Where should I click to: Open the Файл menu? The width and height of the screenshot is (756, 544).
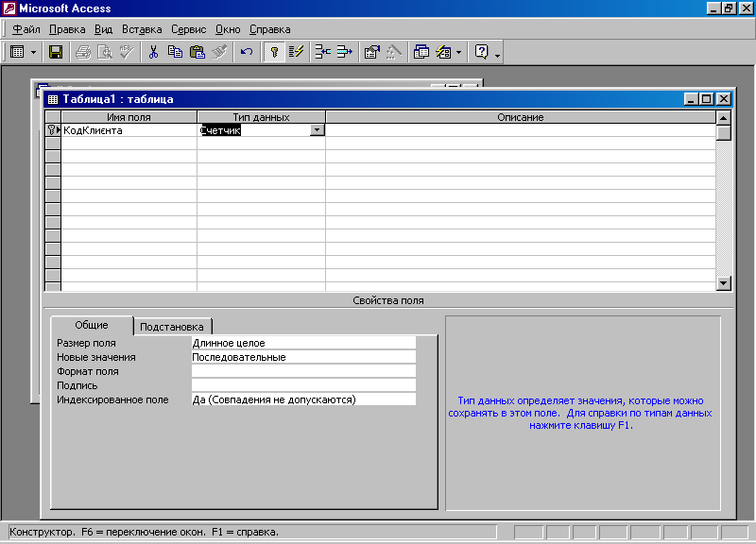pyautogui.click(x=26, y=29)
